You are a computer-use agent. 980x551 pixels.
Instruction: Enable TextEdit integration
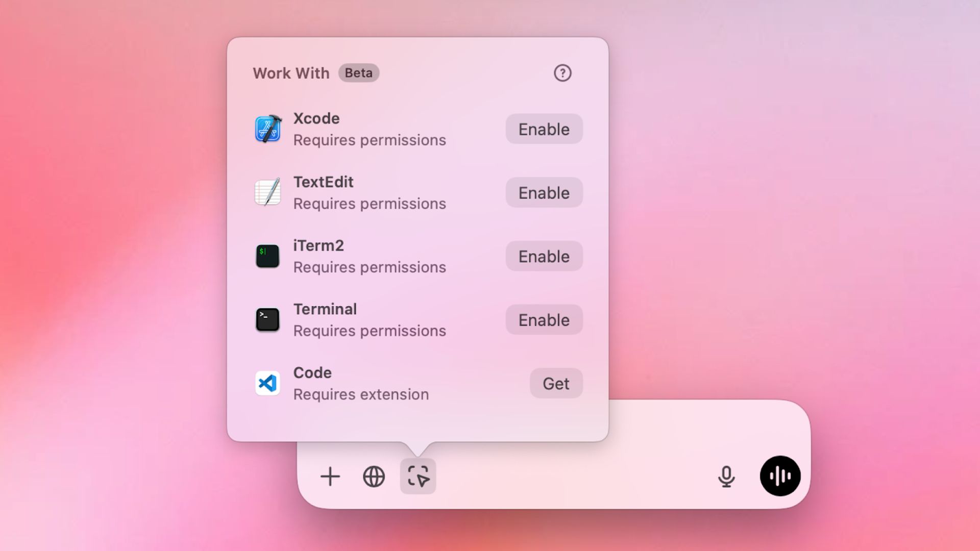(544, 192)
